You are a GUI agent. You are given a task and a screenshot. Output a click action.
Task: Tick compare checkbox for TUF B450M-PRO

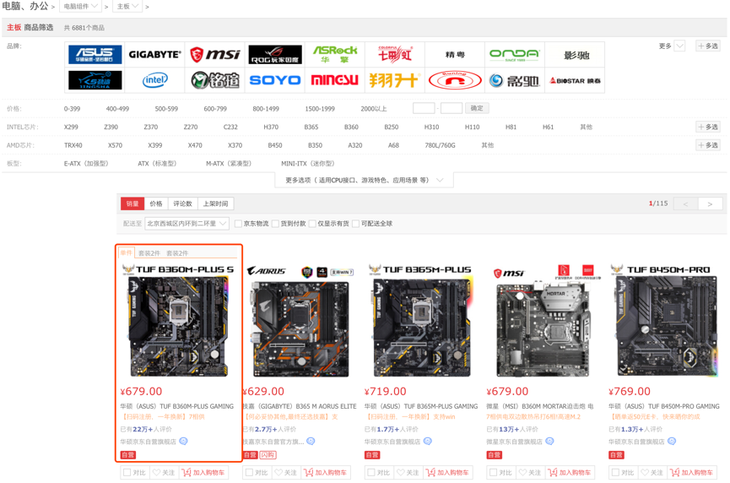pyautogui.click(x=615, y=472)
